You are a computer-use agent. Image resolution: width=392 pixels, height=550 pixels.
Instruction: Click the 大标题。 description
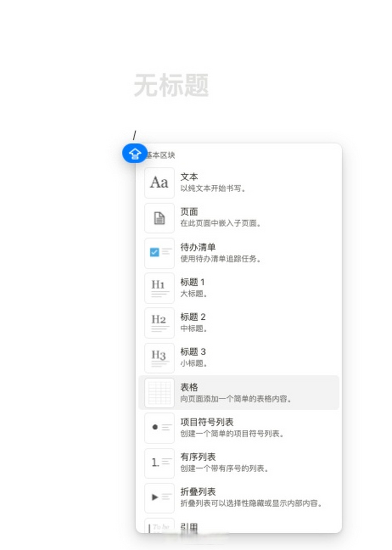click(194, 294)
